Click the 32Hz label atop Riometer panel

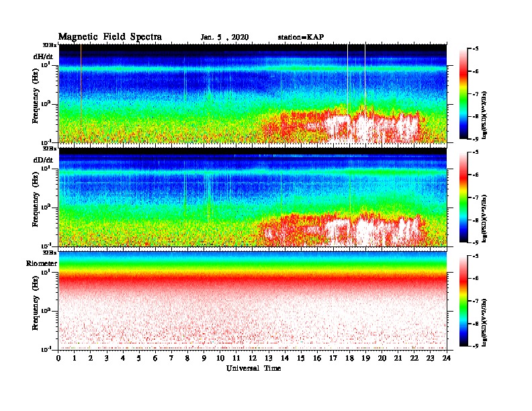pos(50,253)
